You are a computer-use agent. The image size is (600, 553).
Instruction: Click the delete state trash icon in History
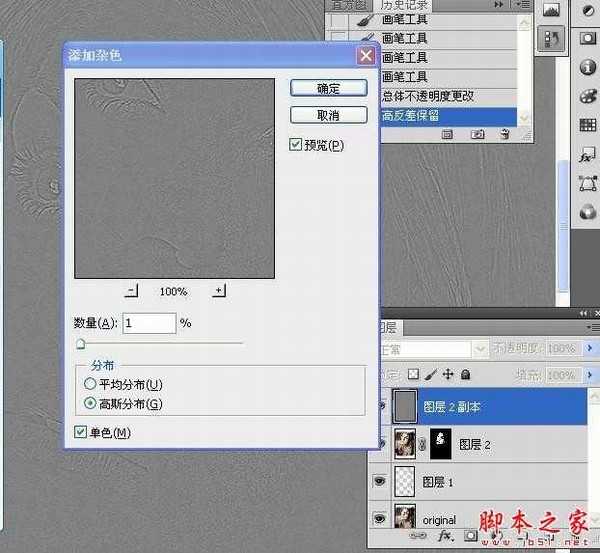506,133
